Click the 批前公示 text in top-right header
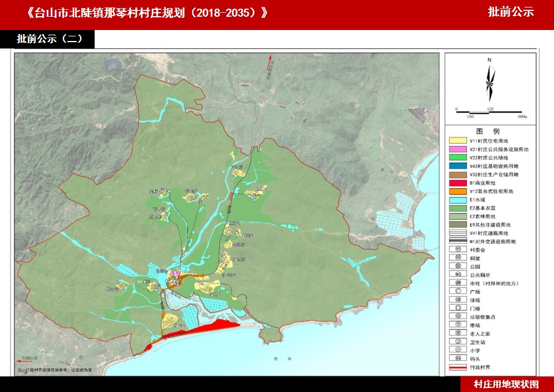The image size is (554, 392). click(511, 12)
